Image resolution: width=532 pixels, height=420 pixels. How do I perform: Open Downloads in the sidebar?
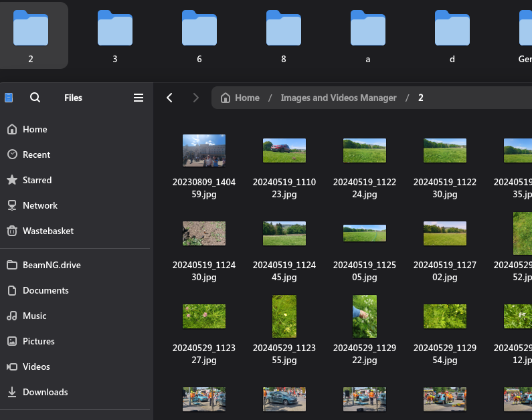75,392
